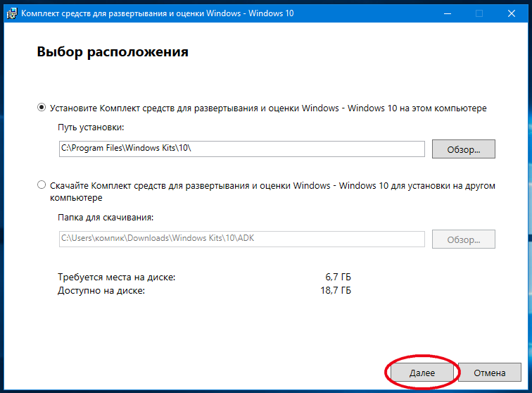Minimize the Windows ADK setup window
Viewport: 532px width, 393px height.
pyautogui.click(x=448, y=13)
